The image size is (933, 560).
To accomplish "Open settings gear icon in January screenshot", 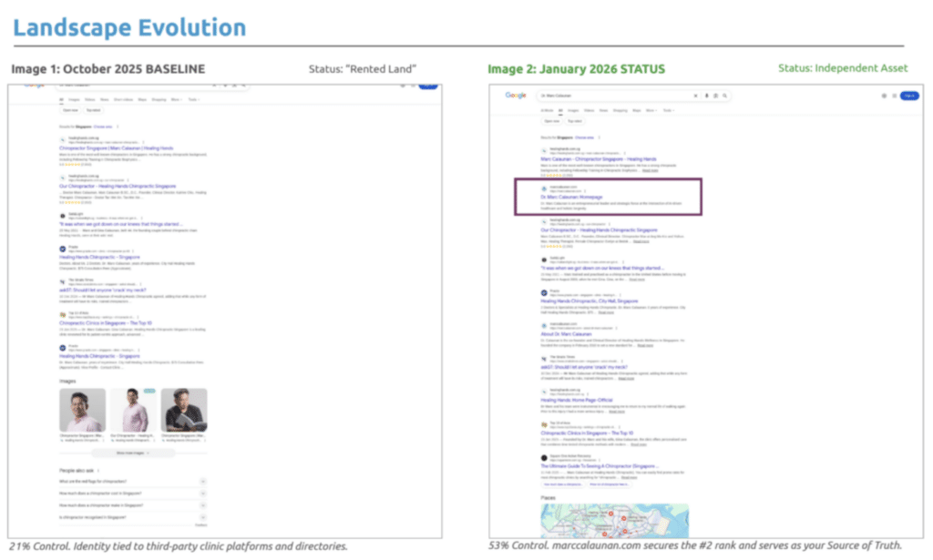I will (x=884, y=96).
